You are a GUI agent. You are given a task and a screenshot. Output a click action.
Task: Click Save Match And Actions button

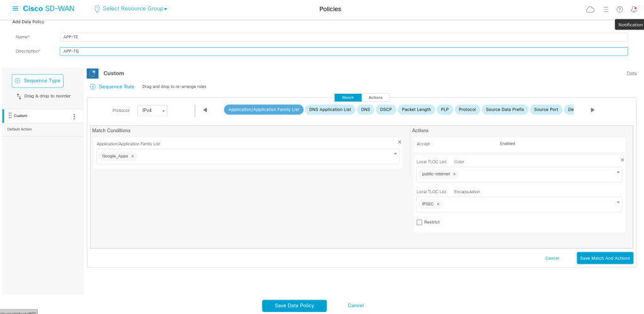click(x=604, y=258)
